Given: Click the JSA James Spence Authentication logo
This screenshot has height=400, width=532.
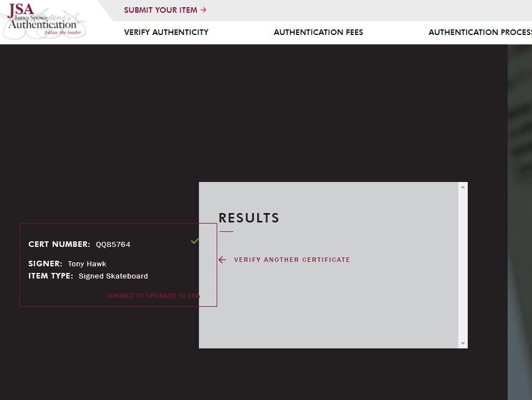Looking at the screenshot, I should (x=43, y=21).
